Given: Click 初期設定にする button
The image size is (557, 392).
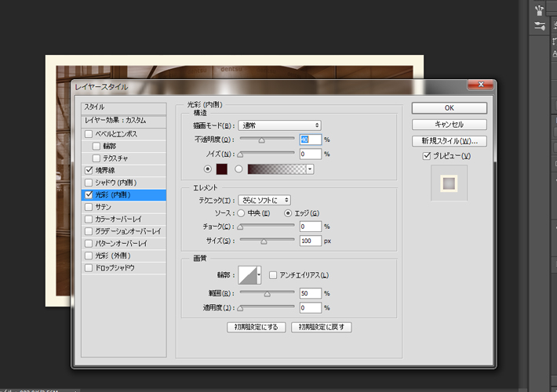Looking at the screenshot, I should [x=256, y=327].
